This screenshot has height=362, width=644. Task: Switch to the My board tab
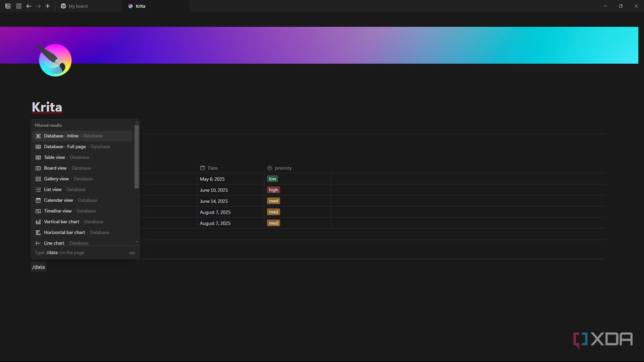tap(89, 6)
